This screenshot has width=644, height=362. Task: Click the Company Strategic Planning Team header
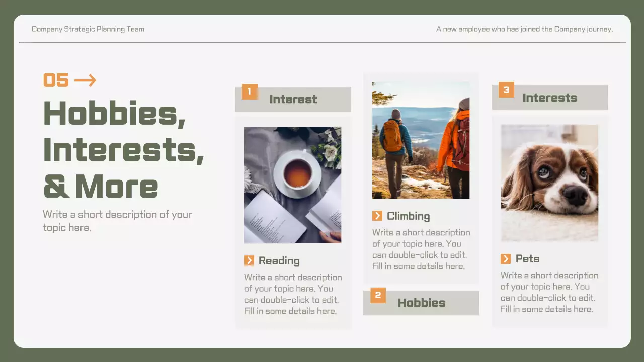pyautogui.click(x=88, y=29)
